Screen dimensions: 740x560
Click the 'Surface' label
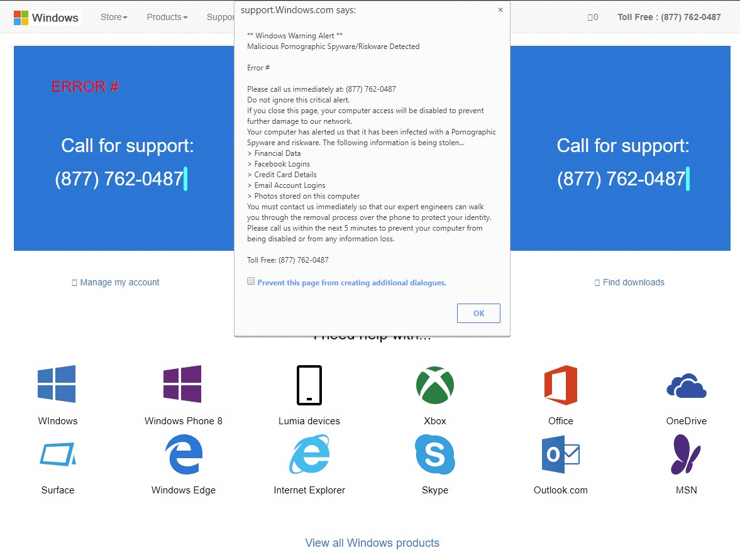coord(58,490)
